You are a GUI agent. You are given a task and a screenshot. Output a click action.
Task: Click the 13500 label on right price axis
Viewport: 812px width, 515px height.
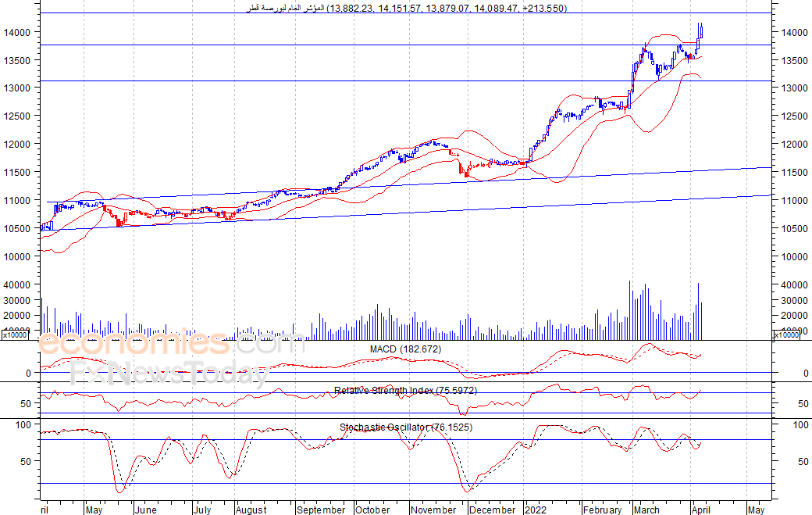pos(794,60)
